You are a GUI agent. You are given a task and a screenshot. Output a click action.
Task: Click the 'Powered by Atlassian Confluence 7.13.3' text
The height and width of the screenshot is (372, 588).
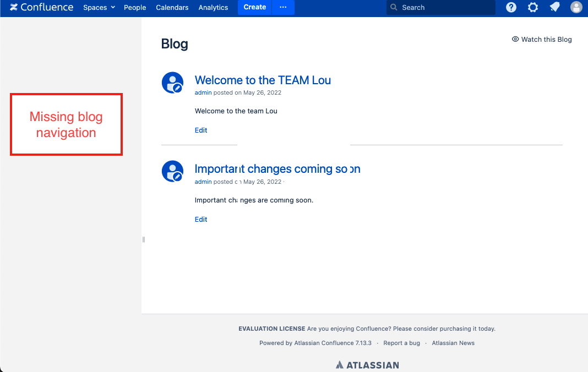point(315,343)
